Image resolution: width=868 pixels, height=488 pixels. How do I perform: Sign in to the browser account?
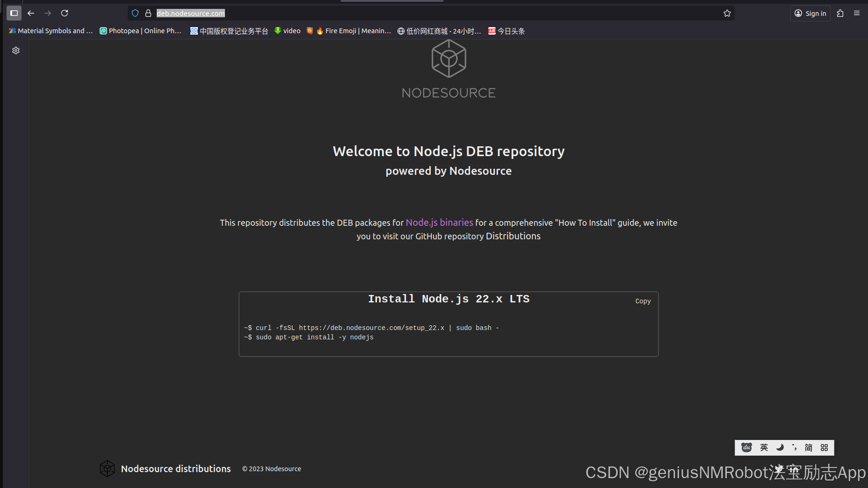[x=810, y=13]
